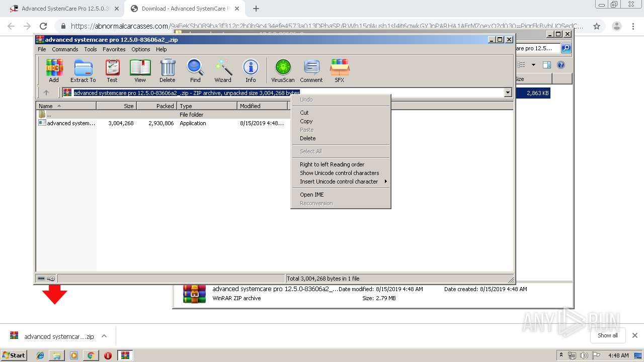The height and width of the screenshot is (362, 644).
Task: Select Show Unicode control characters
Action: point(341,173)
